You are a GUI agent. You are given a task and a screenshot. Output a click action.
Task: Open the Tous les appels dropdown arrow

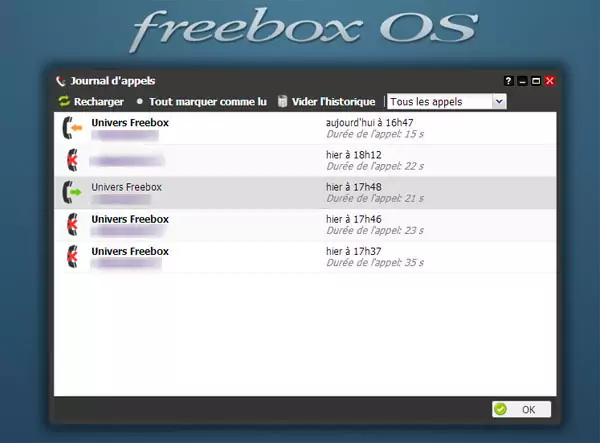(499, 102)
